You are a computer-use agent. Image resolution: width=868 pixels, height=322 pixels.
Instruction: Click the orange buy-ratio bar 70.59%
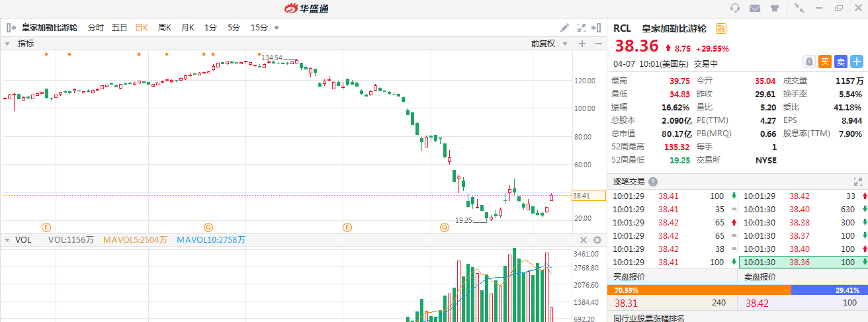[699, 290]
